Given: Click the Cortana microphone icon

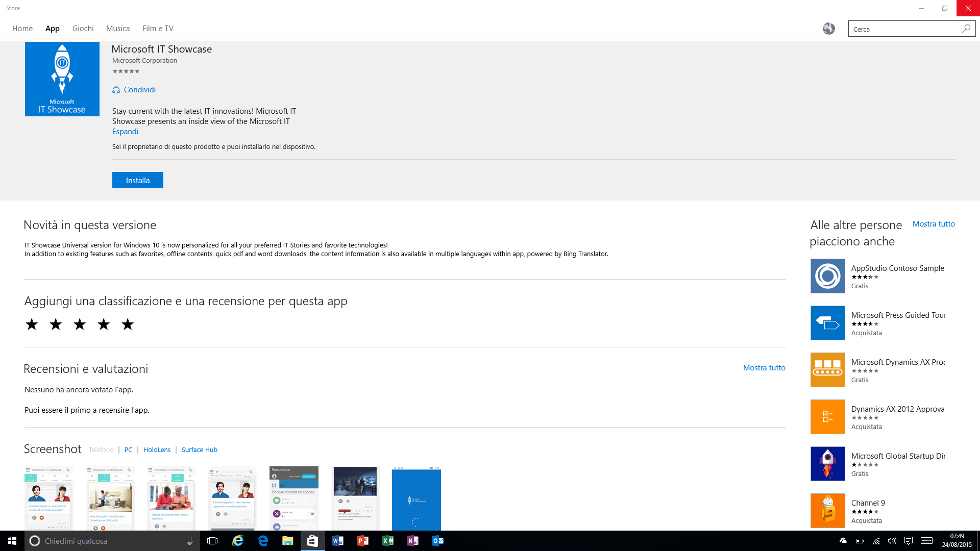Looking at the screenshot, I should pos(189,541).
